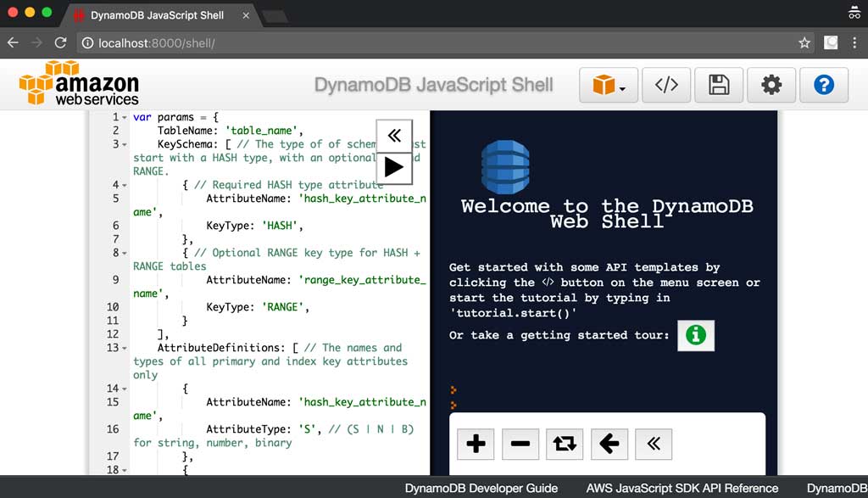868x498 pixels.
Task: Go back in browser history
Action: (14, 42)
